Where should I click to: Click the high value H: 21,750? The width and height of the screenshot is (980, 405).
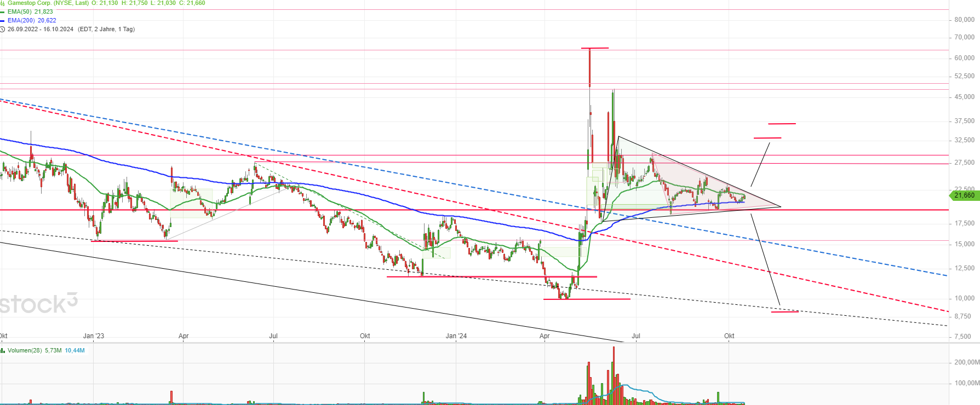(135, 3)
